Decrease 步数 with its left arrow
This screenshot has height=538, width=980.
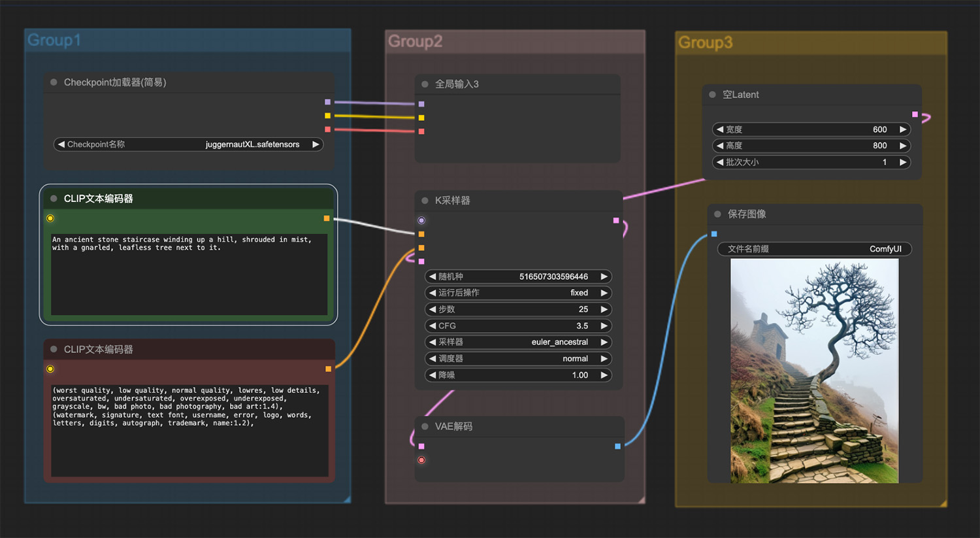(433, 309)
